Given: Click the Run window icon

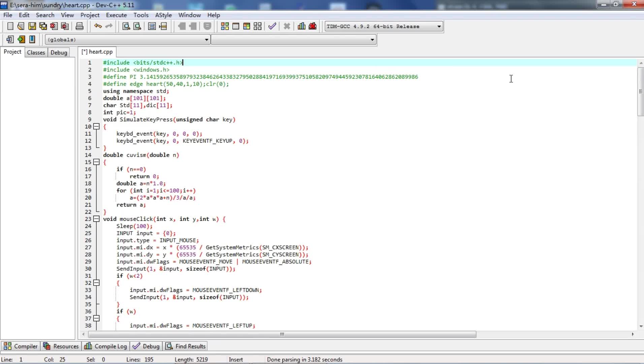Looking at the screenshot, I should (236, 26).
